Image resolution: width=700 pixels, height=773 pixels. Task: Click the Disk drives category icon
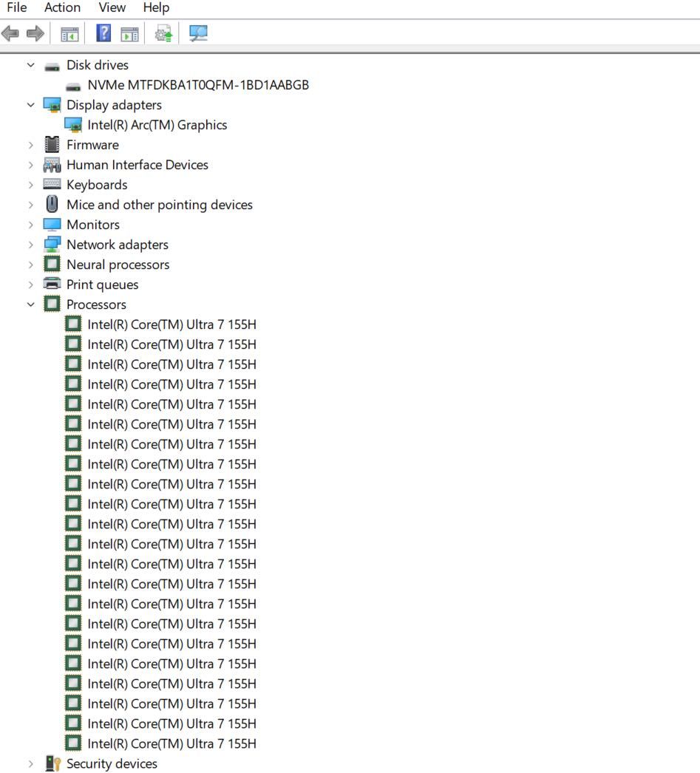coord(52,66)
